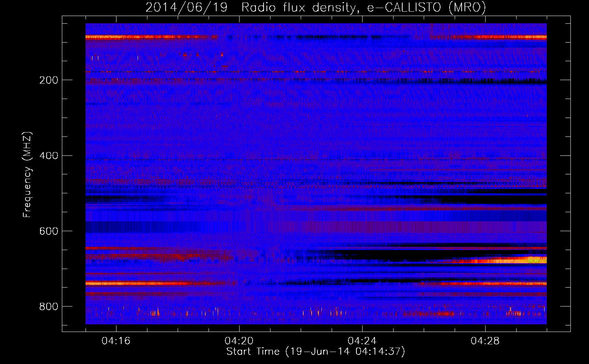Viewport: 589px width, 364px height.
Task: Click the 400 frequency tick label
Action: click(x=49, y=156)
